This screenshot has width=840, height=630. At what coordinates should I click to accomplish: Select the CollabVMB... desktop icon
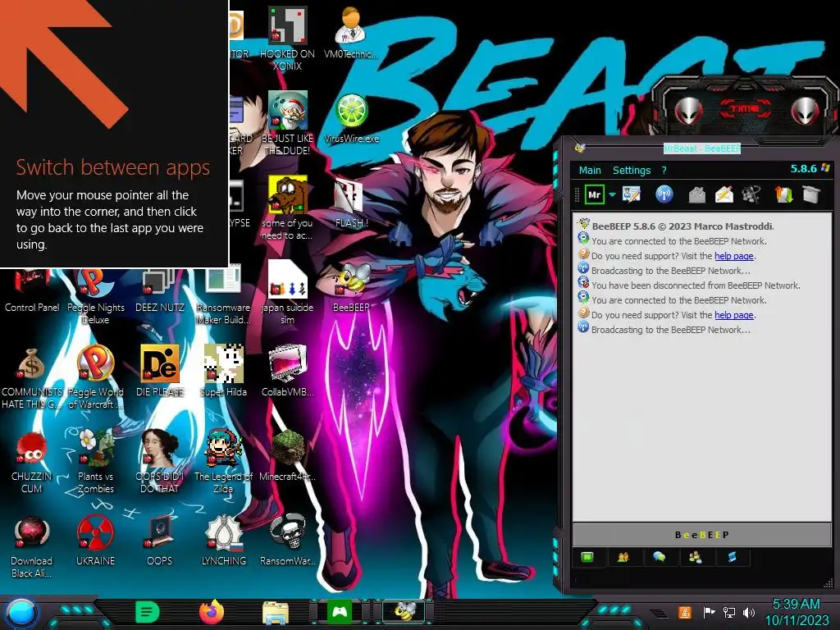point(288,371)
